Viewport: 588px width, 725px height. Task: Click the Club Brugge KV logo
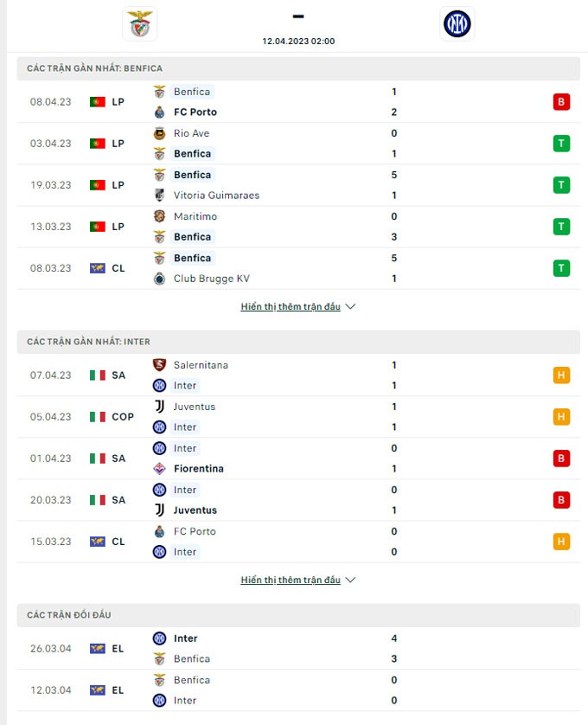pyautogui.click(x=159, y=279)
